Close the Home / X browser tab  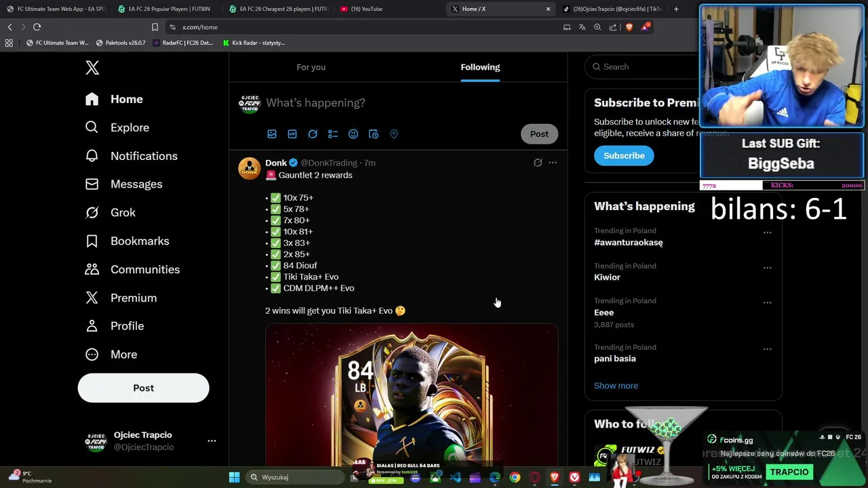coord(548,9)
